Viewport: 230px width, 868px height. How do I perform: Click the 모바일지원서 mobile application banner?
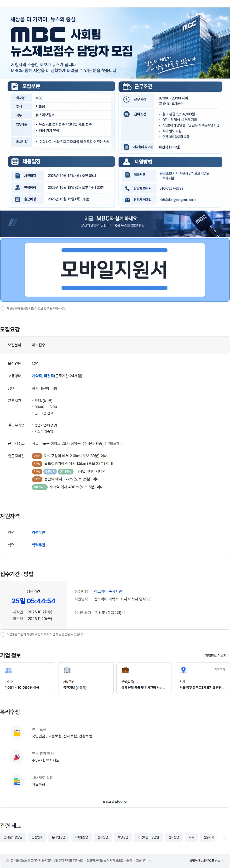coord(115,269)
